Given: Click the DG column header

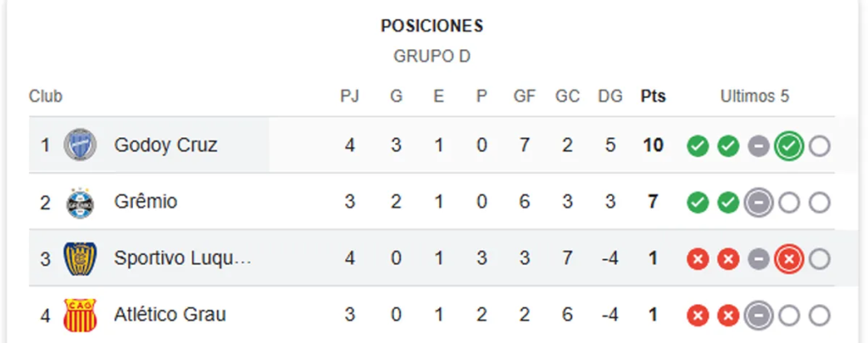Looking at the screenshot, I should point(609,97).
